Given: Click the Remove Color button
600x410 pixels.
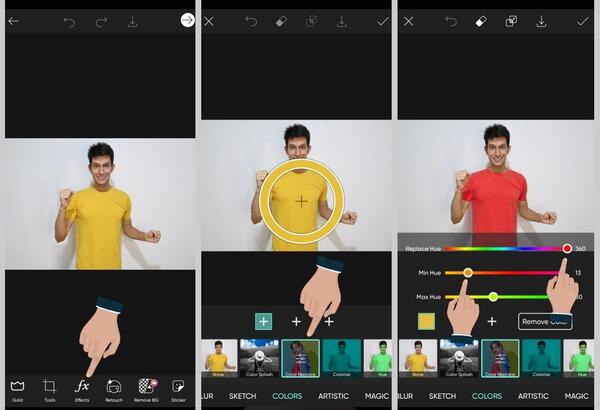Looking at the screenshot, I should 545,322.
